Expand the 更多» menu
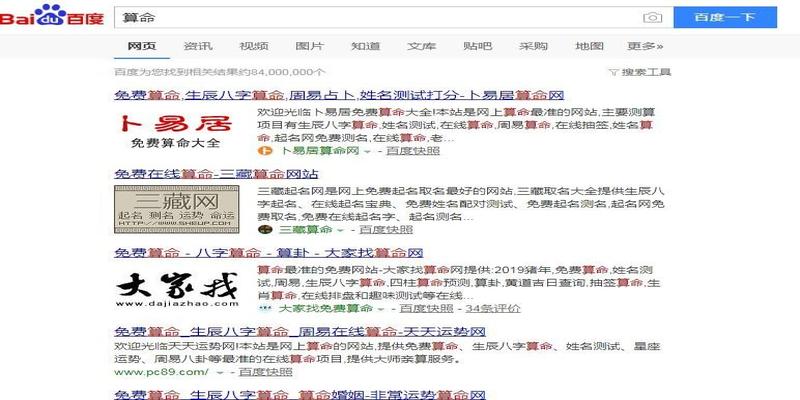Viewport: 800px width, 400px height. pyautogui.click(x=645, y=46)
